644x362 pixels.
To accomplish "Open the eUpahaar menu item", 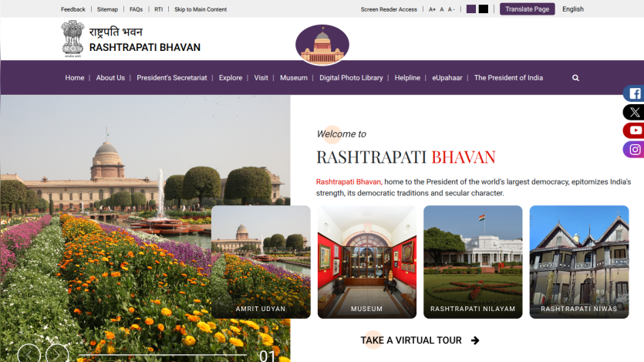I will coord(447,78).
